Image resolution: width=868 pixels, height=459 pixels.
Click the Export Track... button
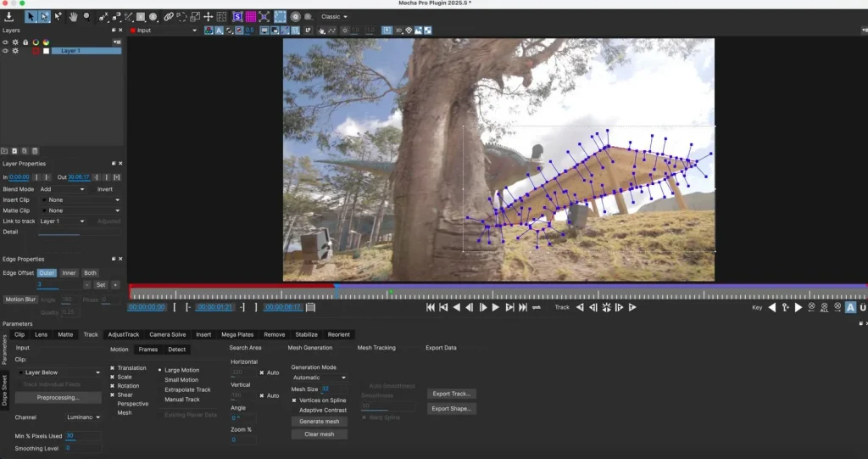pyautogui.click(x=452, y=394)
